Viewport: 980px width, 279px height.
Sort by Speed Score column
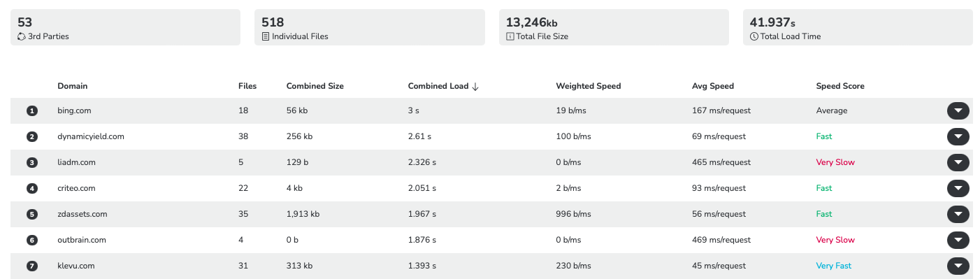(840, 86)
